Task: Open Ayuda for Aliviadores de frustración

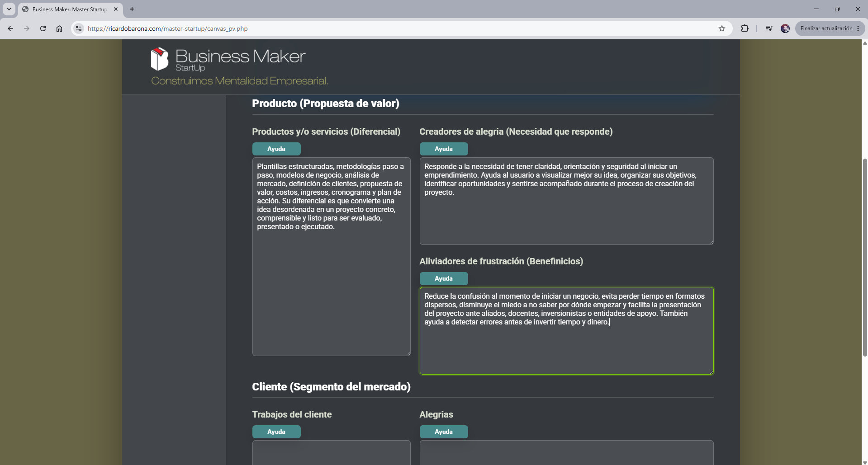Action: point(444,278)
